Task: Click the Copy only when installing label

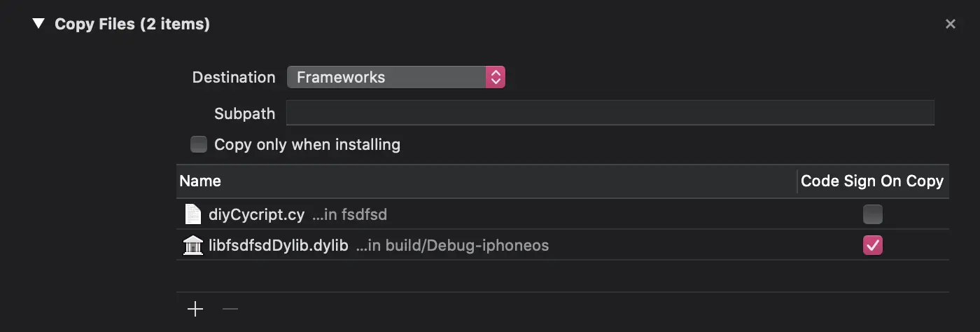Action: coord(307,145)
